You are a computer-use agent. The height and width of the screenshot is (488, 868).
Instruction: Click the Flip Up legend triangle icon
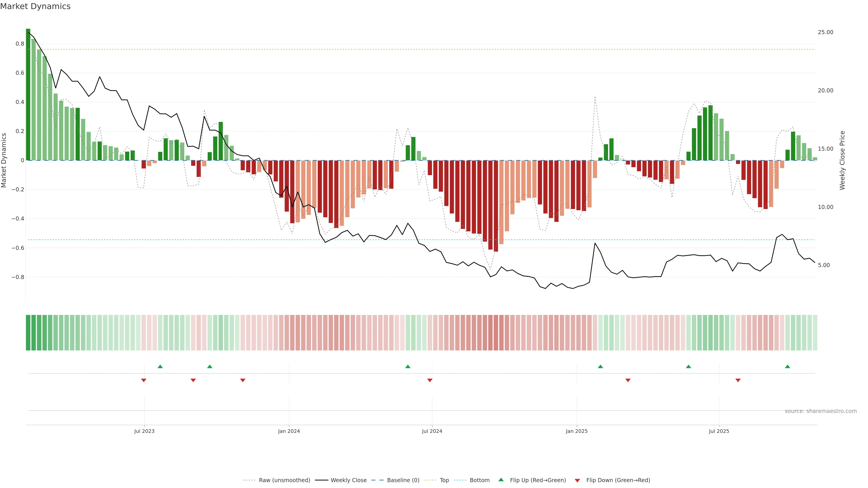tap(501, 480)
